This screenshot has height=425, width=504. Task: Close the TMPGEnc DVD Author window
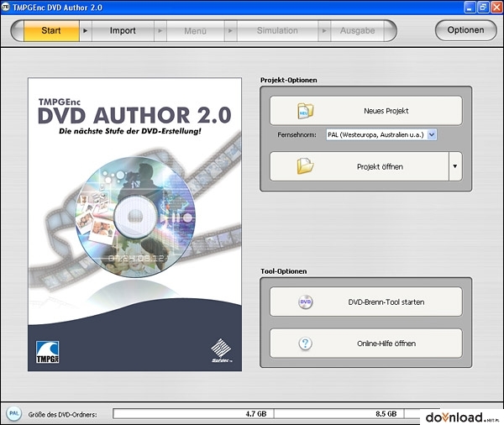496,8
